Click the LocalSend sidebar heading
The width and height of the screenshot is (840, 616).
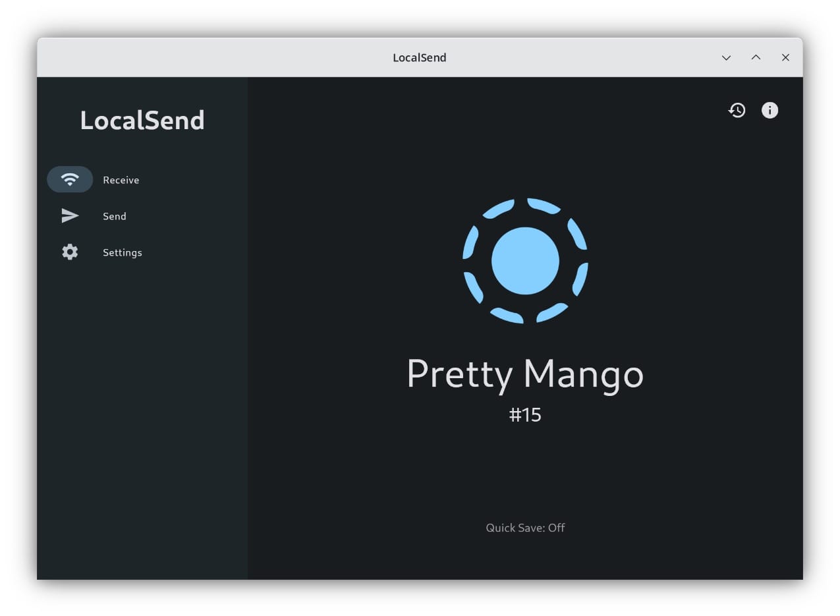[x=142, y=120]
